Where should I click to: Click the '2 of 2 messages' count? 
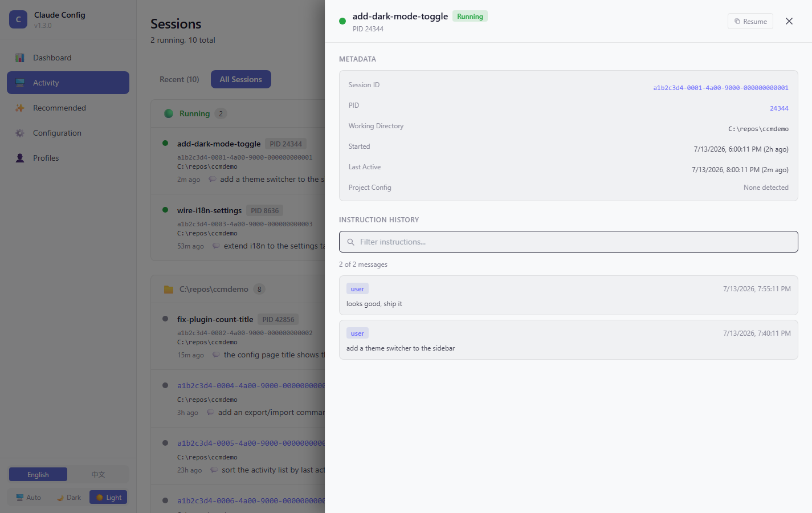(363, 264)
